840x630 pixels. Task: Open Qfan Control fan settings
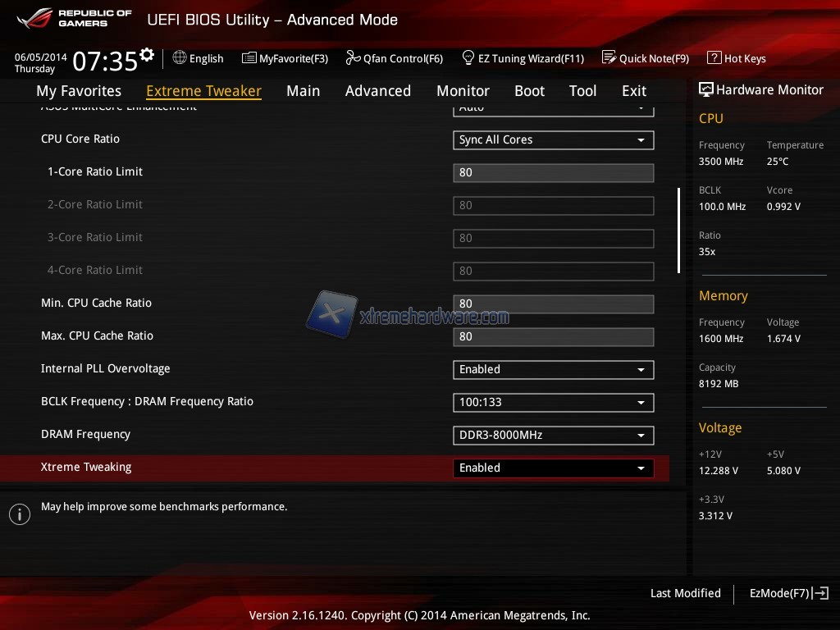click(394, 58)
